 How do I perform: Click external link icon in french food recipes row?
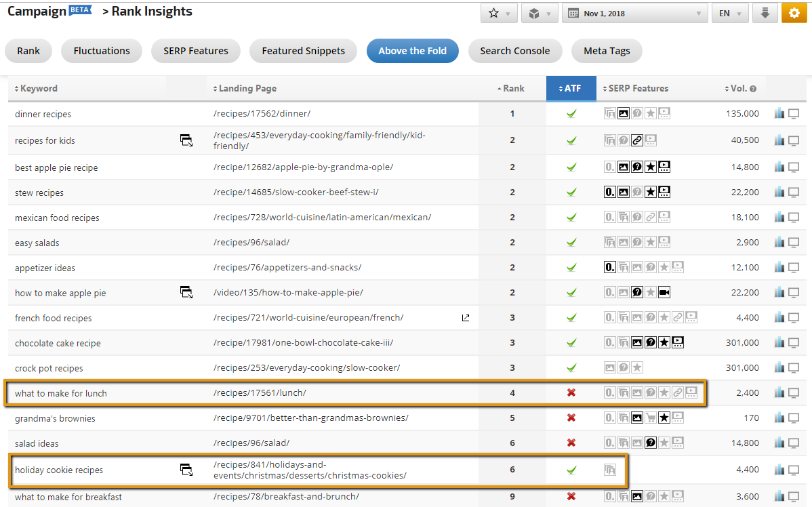point(466,318)
